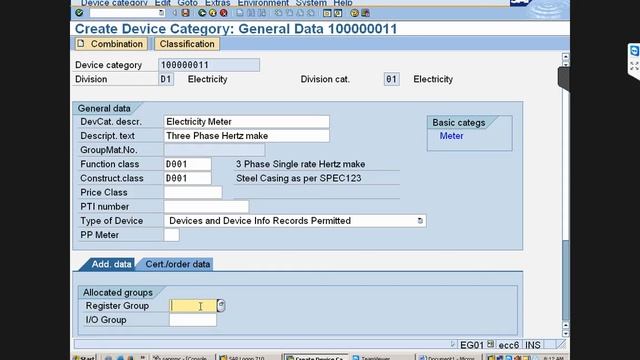Click the Save diskette icon in toolbar
The width and height of the screenshot is (640, 360).
point(185,13)
